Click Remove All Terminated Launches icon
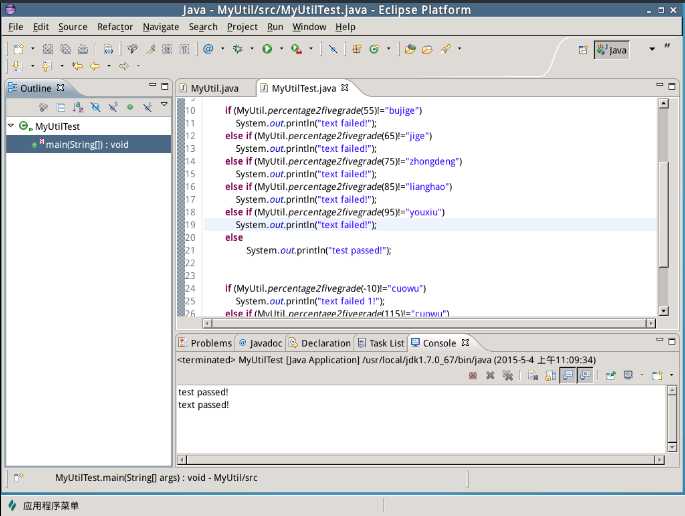Screen dimensions: 685x516 tap(508, 375)
